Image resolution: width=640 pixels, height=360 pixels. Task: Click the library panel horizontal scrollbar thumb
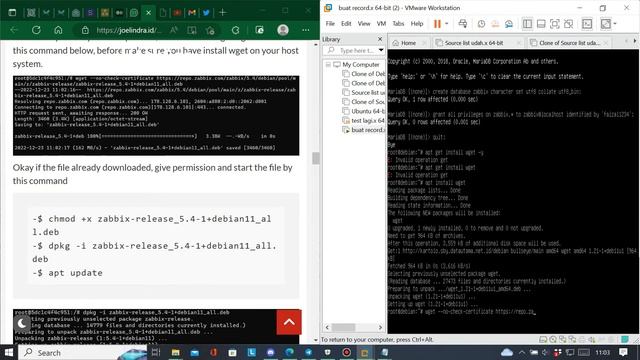(x=344, y=327)
